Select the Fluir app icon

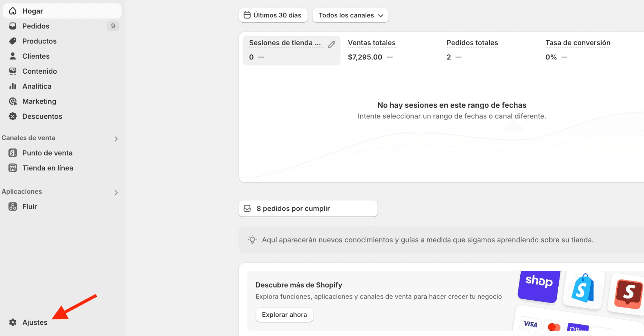tap(13, 206)
